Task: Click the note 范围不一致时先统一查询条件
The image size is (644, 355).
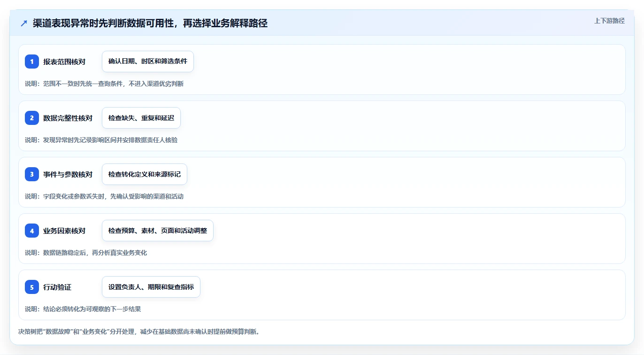Action: [104, 84]
